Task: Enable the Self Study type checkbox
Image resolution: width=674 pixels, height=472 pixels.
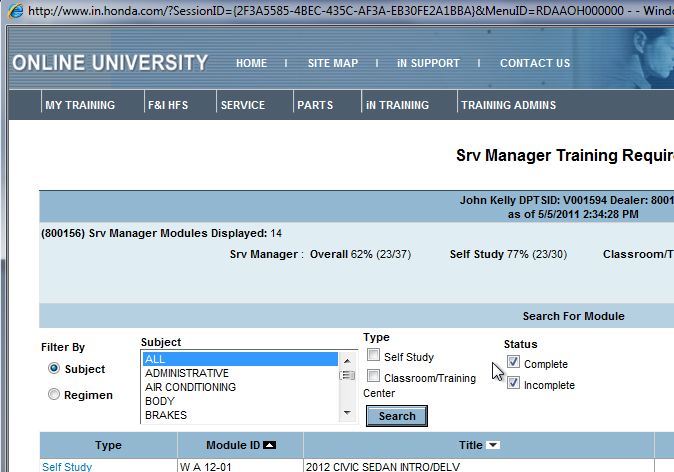Action: (x=373, y=356)
